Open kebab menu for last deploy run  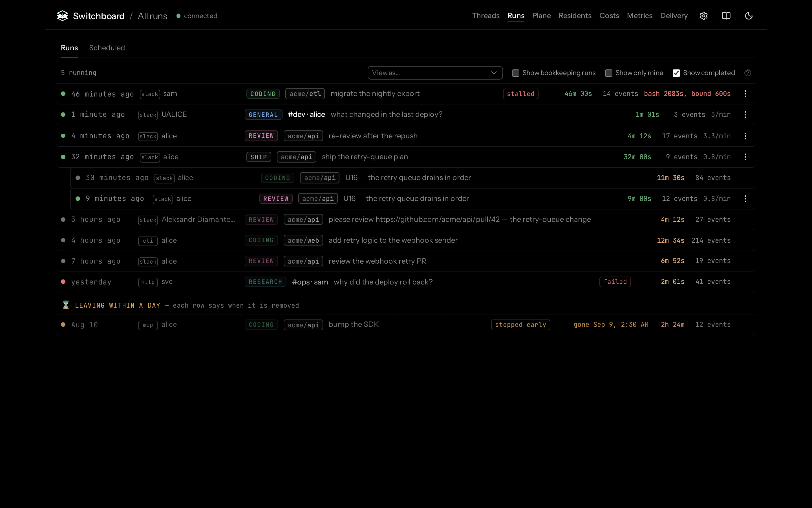point(745,115)
